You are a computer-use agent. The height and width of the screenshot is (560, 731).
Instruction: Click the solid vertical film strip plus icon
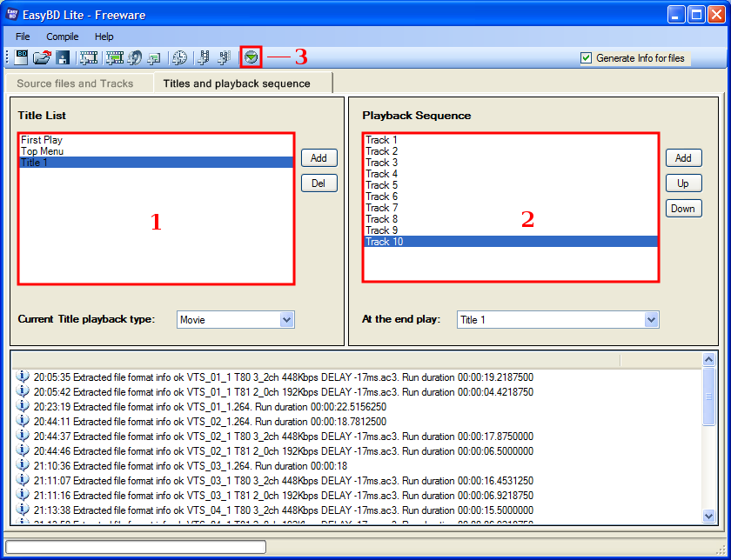pos(204,57)
